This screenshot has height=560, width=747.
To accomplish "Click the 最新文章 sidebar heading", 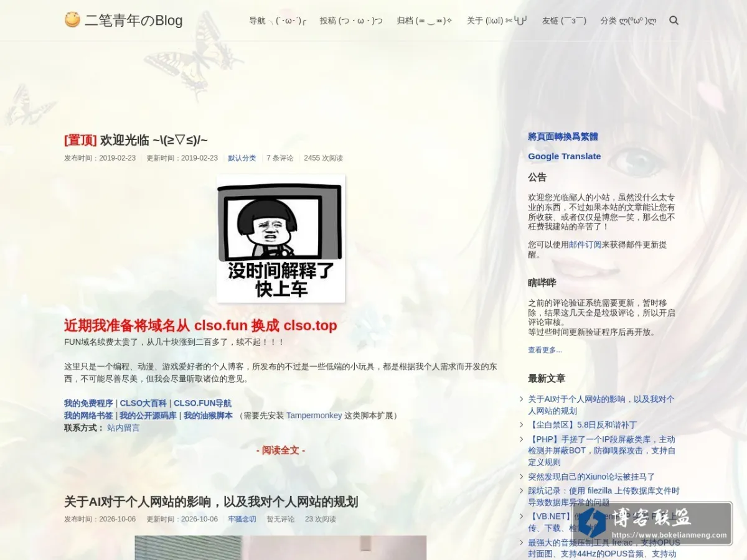I will pos(547,378).
